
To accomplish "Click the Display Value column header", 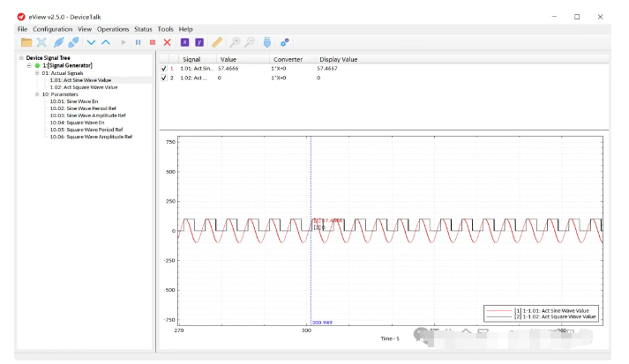I will 338,59.
